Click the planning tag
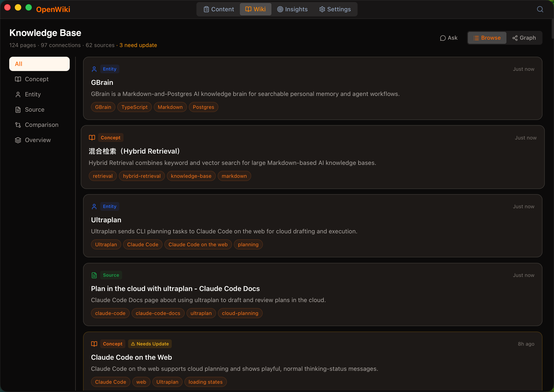554x392 pixels. click(248, 244)
